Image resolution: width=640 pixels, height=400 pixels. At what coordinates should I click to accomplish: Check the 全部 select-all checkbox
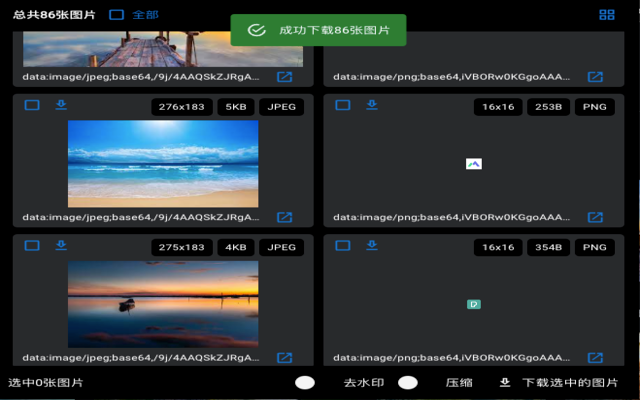116,15
